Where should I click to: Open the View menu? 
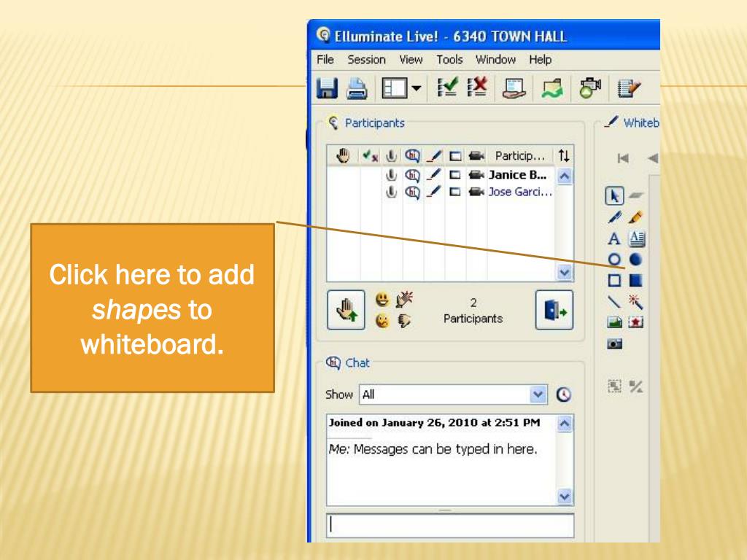point(411,60)
